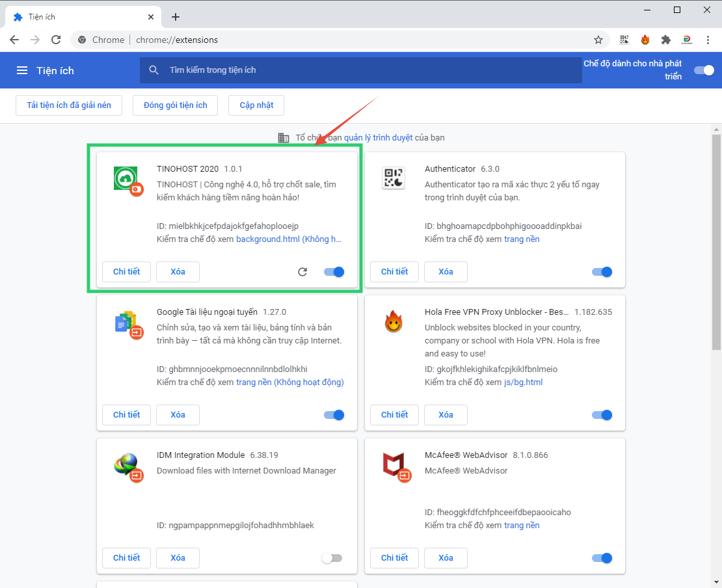
Task: Disable Google Tài liệu ngoại tuyến toggle
Action: tap(334, 415)
